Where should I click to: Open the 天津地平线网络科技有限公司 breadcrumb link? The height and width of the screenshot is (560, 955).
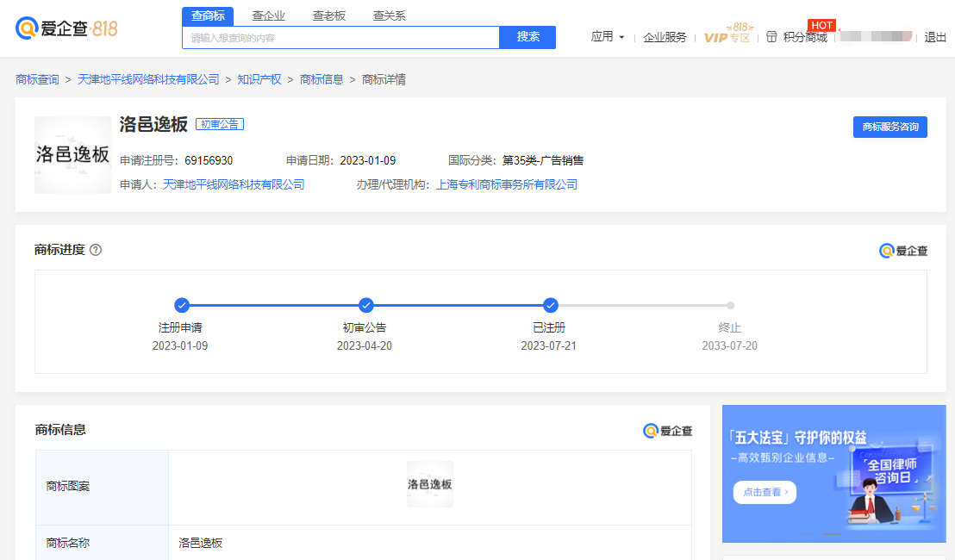pyautogui.click(x=148, y=80)
